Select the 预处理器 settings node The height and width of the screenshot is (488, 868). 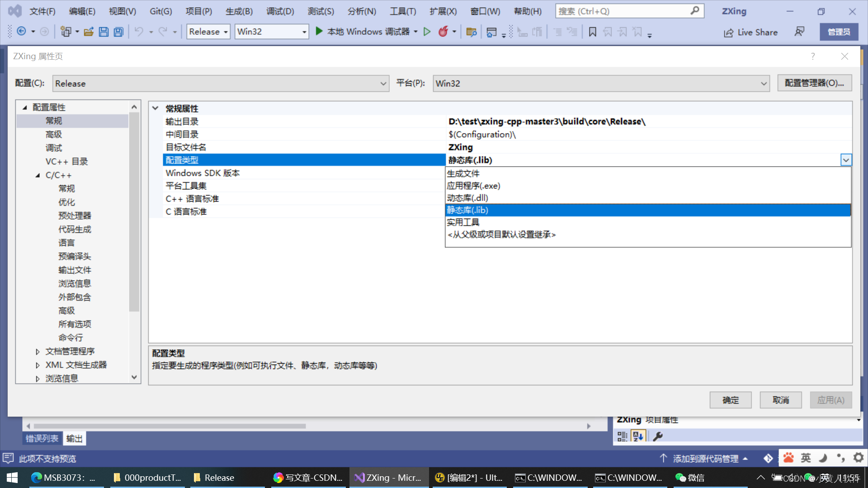pyautogui.click(x=71, y=216)
